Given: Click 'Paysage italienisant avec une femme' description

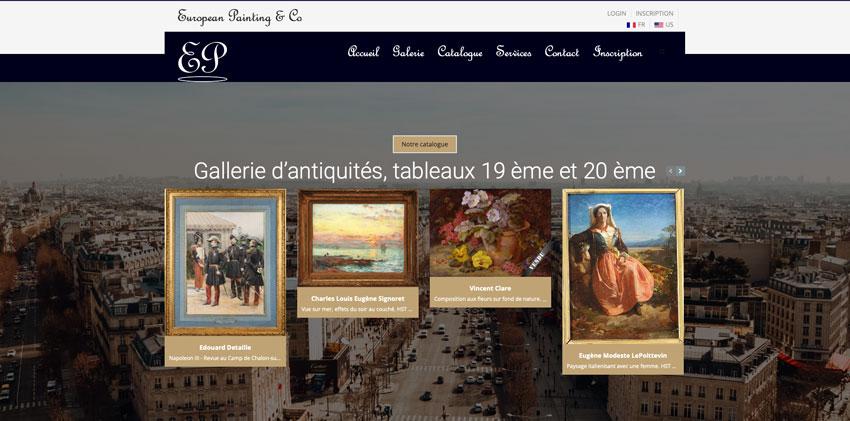Looking at the screenshot, I should pos(623,366).
